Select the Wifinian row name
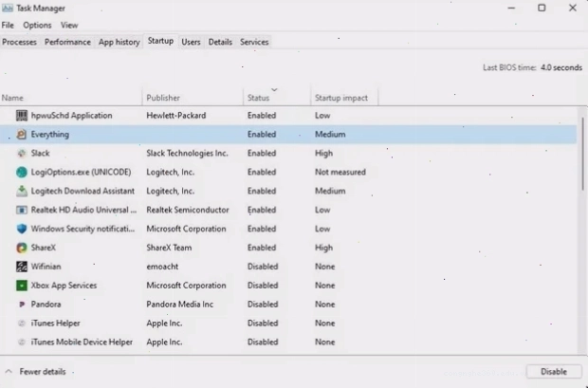The width and height of the screenshot is (588, 389). pos(46,267)
